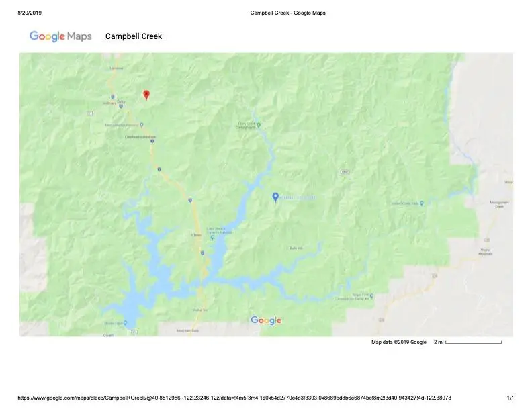Screen dimensions: 532x411
Task: Click the Interstate 5 shield near O'Brien
Action: tap(203, 253)
